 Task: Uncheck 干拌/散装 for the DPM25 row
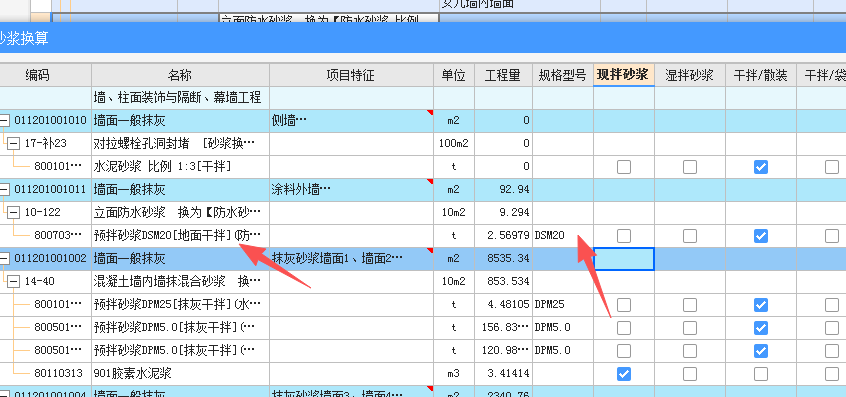click(x=761, y=305)
